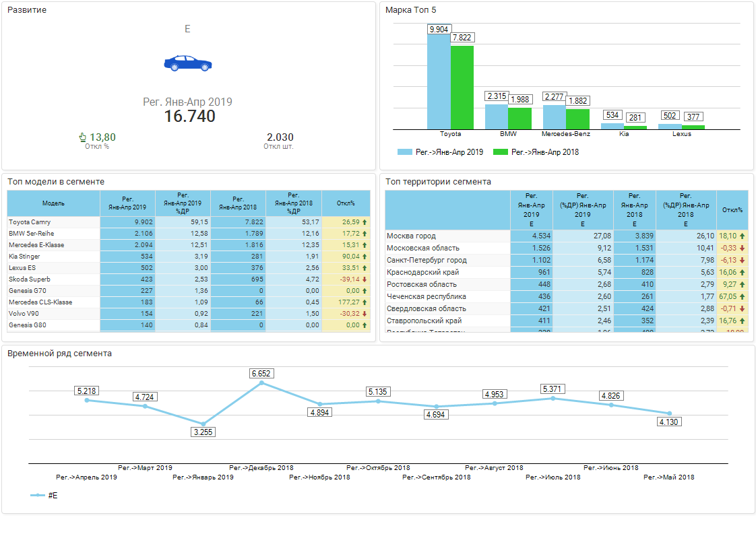Click the green hand deviation icon

83,137
